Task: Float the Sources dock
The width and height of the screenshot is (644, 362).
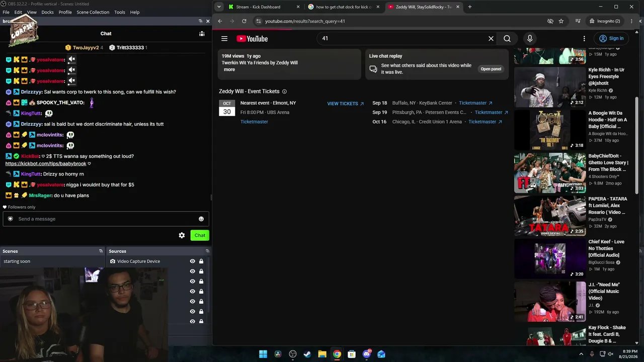Action: [x=207, y=251]
